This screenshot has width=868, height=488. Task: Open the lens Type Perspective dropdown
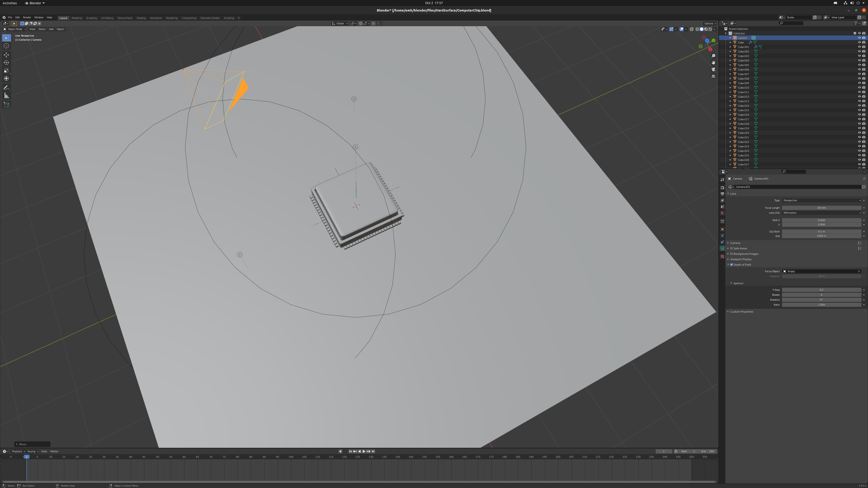(x=821, y=200)
